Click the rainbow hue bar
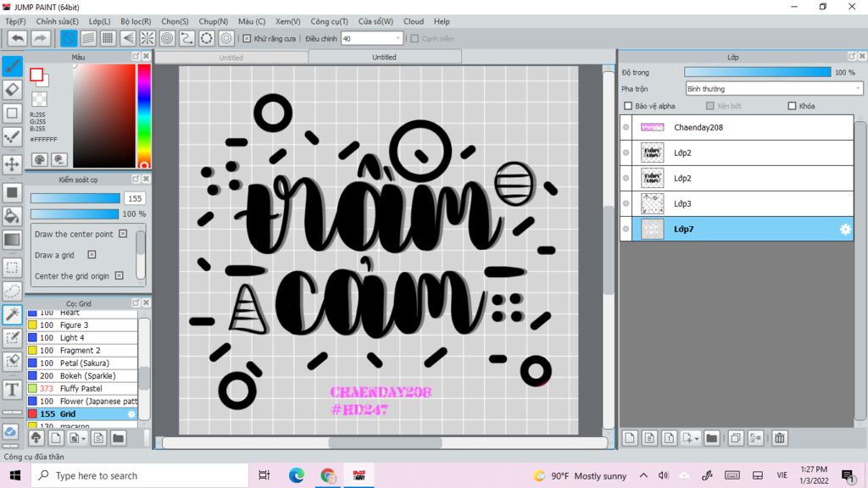 tap(144, 115)
